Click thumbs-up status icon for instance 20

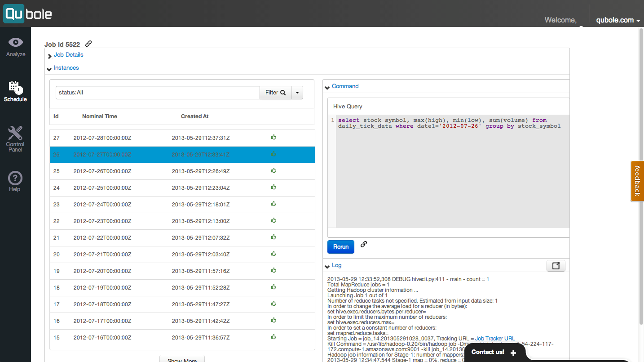pos(273,254)
